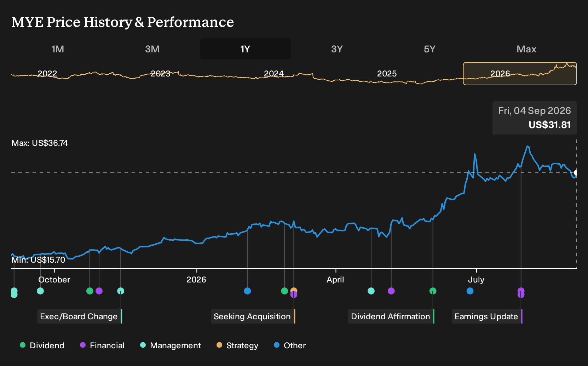Toggle the Management legend filter
Image resolution: width=588 pixels, height=366 pixels.
click(x=171, y=345)
